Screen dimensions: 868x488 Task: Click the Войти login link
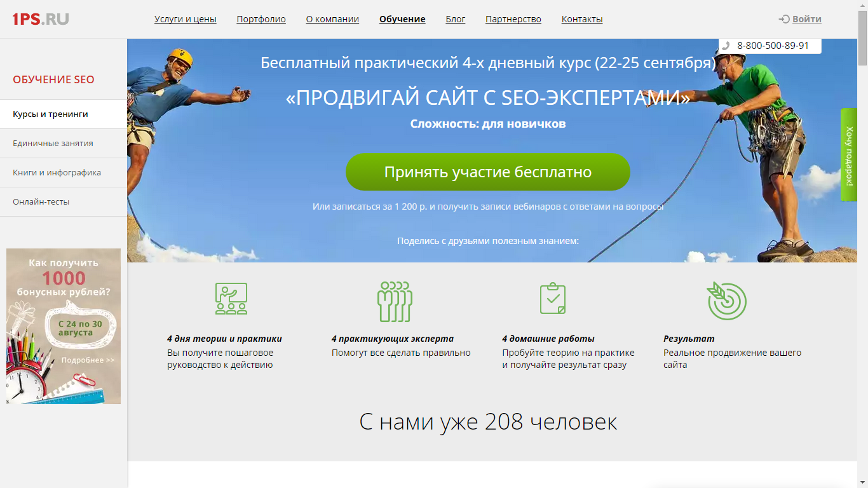pyautogui.click(x=807, y=19)
